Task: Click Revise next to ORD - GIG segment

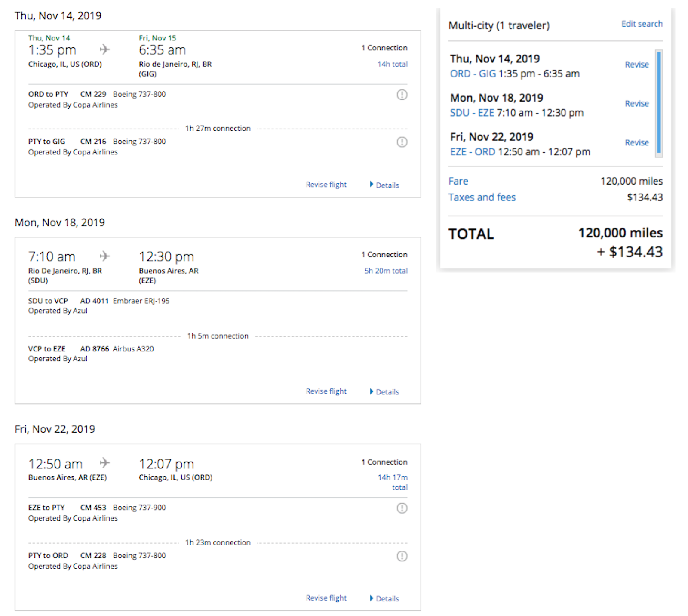Action: 637,64
